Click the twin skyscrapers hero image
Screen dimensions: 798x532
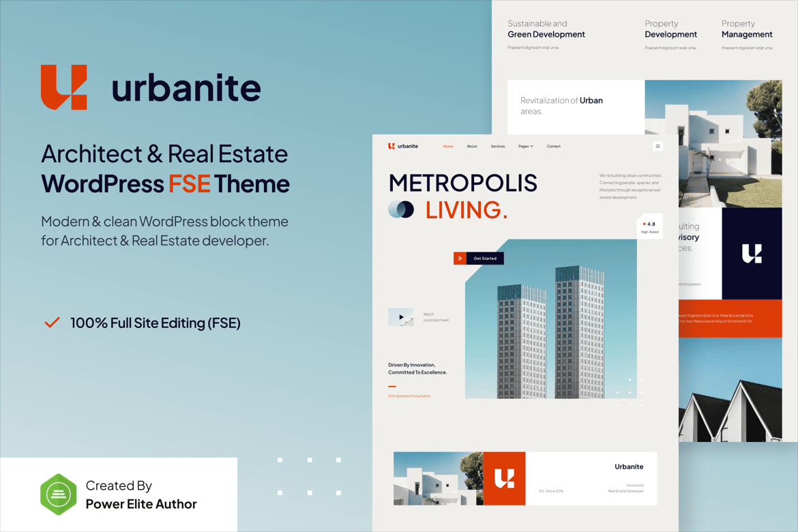pos(551,327)
